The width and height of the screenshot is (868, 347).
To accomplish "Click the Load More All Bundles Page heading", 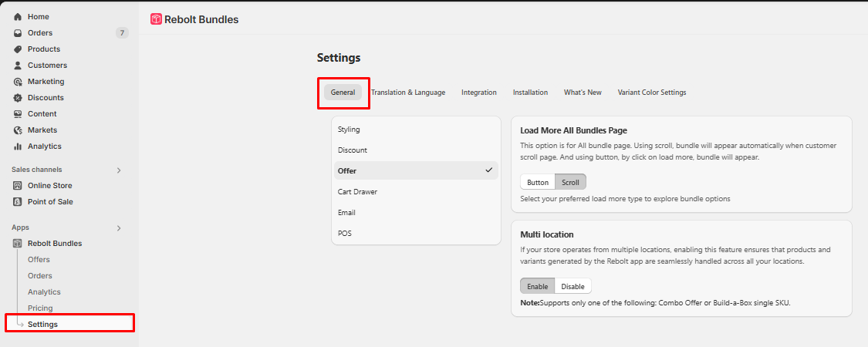I will tap(573, 130).
